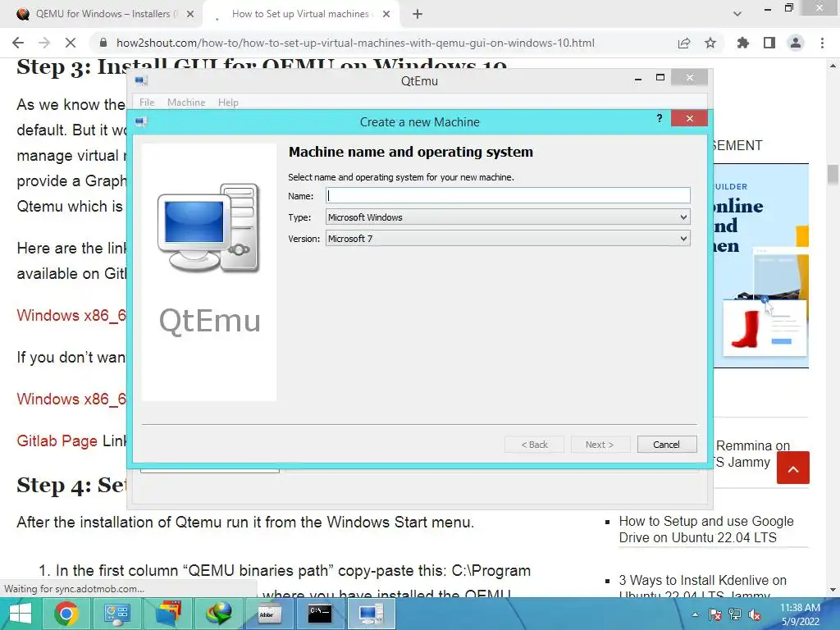The image size is (840, 630).
Task: Open the Windows Start button
Action: [21, 614]
